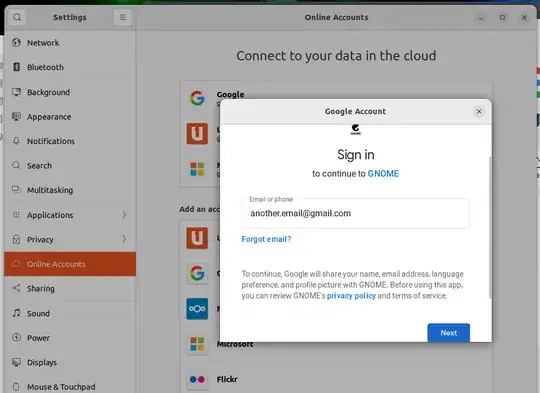Open the privacy policy link
Screen dimensions: 540x393
click(351, 296)
